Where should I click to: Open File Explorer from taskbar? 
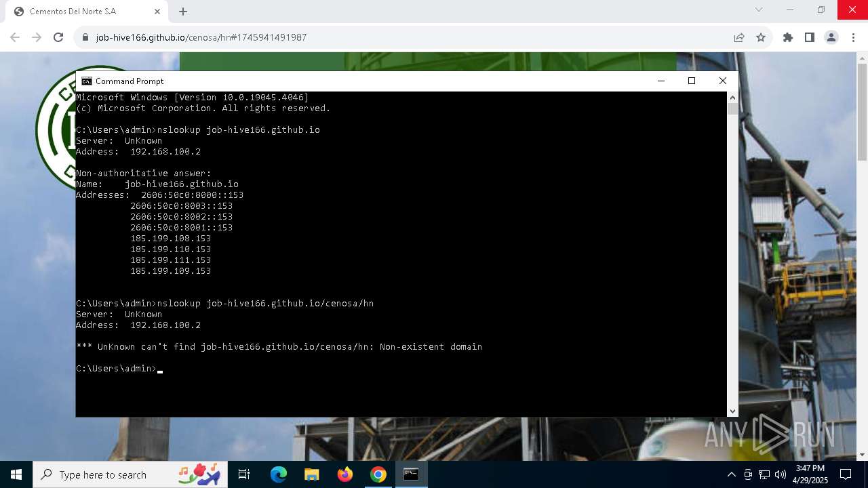[x=311, y=474]
